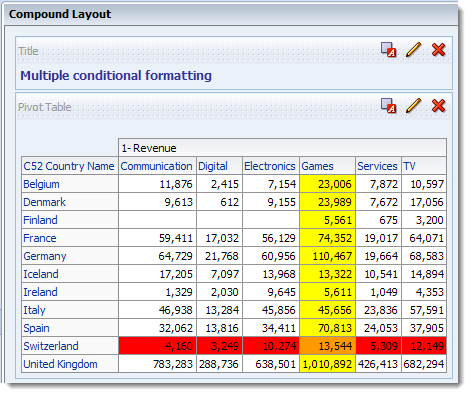Click orange Switzerland Games cell 13,544
Image resolution: width=470 pixels, height=395 pixels.
click(327, 346)
